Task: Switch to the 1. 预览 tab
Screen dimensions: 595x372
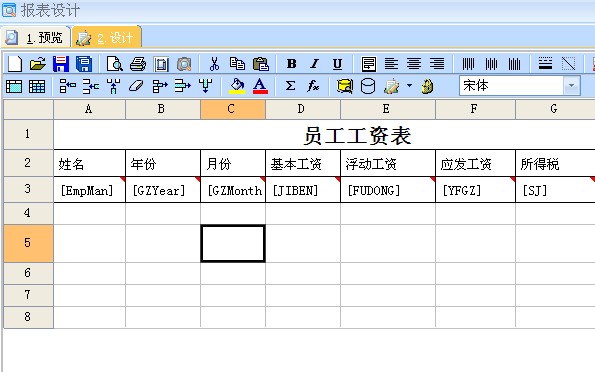Action: [36, 37]
